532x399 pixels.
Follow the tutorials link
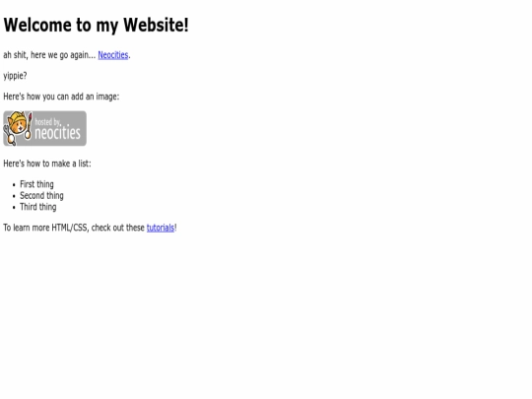161,228
